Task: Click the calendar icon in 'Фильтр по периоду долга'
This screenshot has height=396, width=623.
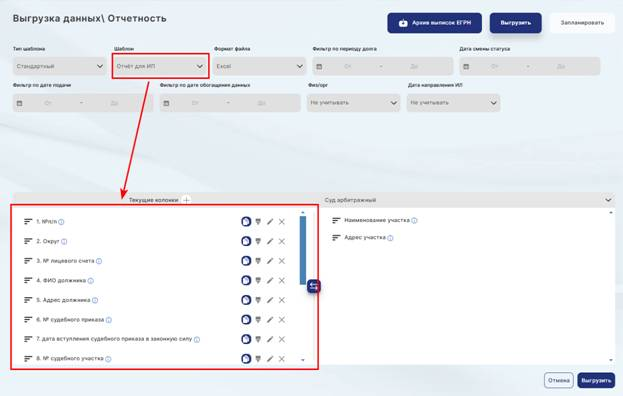Action: click(319, 66)
